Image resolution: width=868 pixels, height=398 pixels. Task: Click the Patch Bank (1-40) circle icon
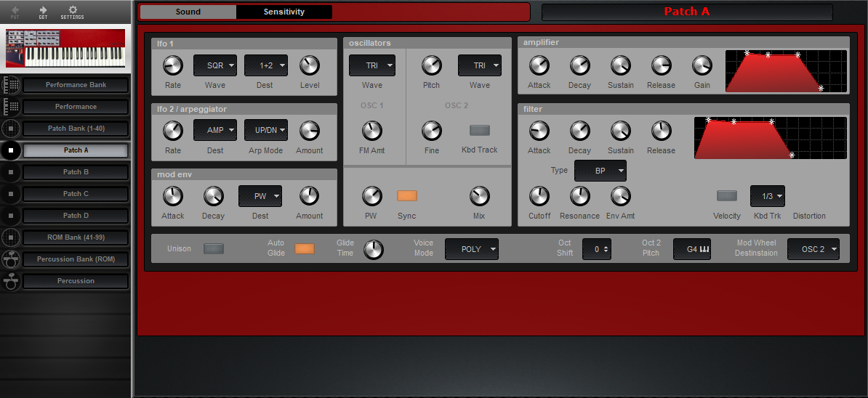(x=11, y=129)
